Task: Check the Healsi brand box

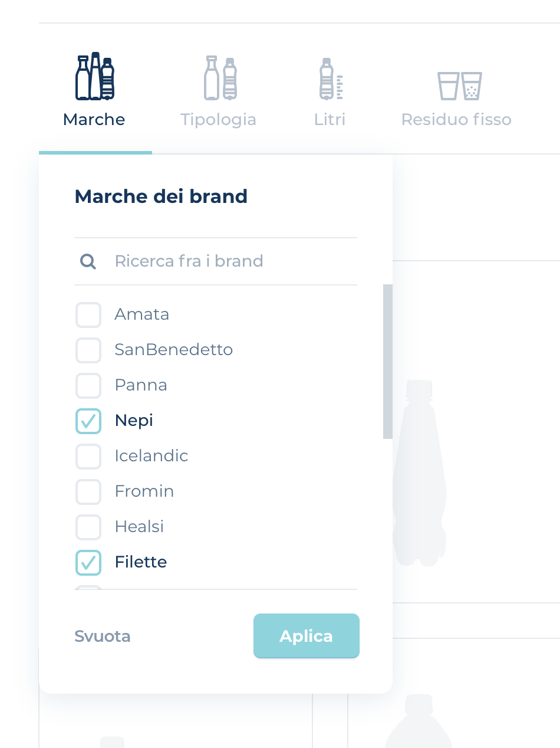Action: tap(88, 527)
